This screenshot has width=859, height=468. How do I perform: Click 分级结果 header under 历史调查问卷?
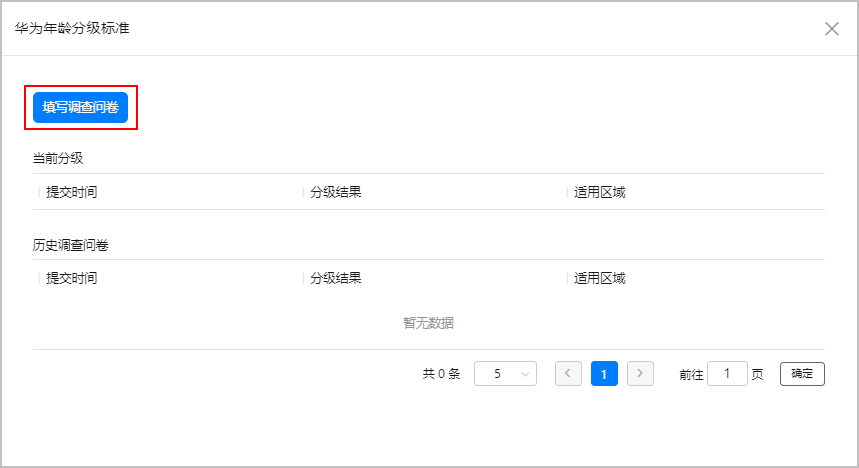pos(336,278)
